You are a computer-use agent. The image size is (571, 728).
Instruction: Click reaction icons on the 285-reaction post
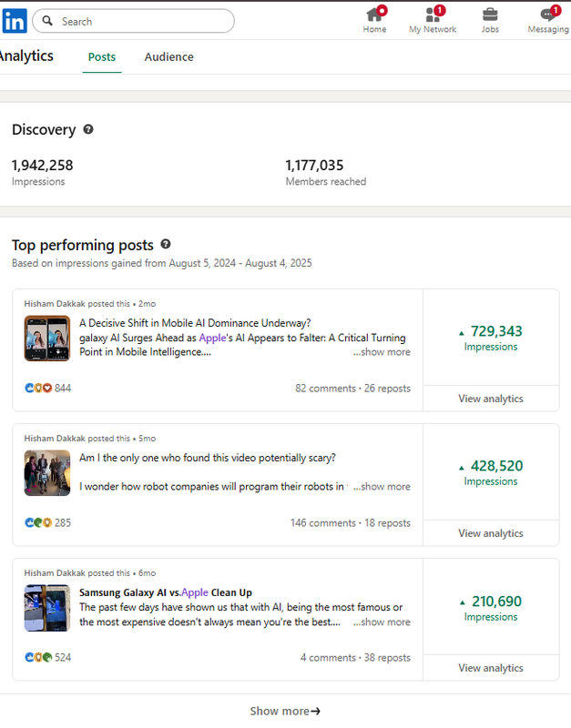coord(38,522)
